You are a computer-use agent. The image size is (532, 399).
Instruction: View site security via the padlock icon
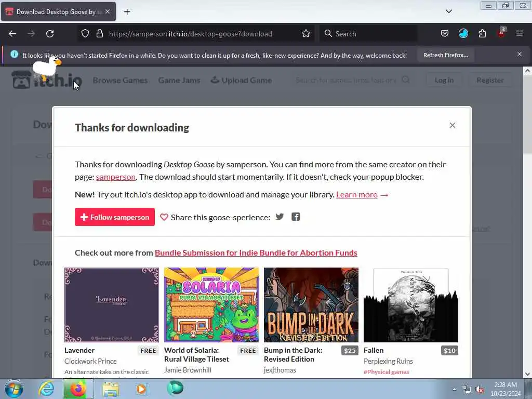tap(99, 34)
